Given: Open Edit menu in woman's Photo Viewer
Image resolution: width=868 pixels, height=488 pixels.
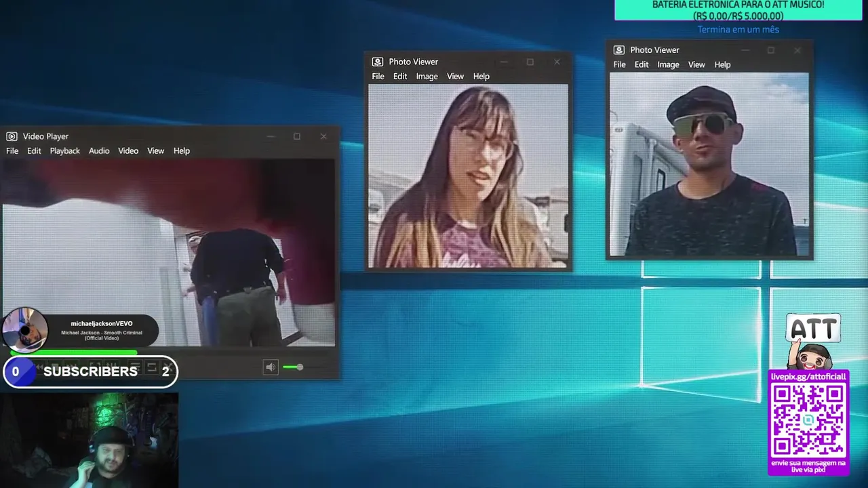Looking at the screenshot, I should tap(400, 76).
